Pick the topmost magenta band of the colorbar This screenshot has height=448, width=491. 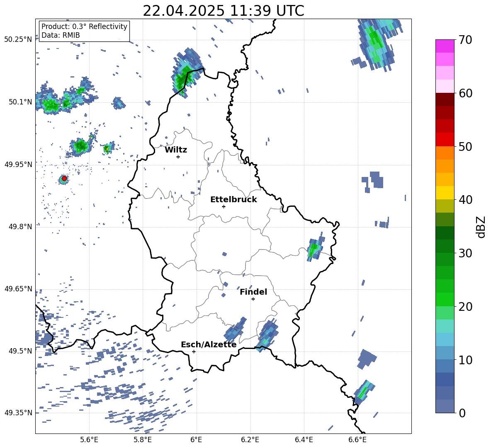tap(445, 46)
